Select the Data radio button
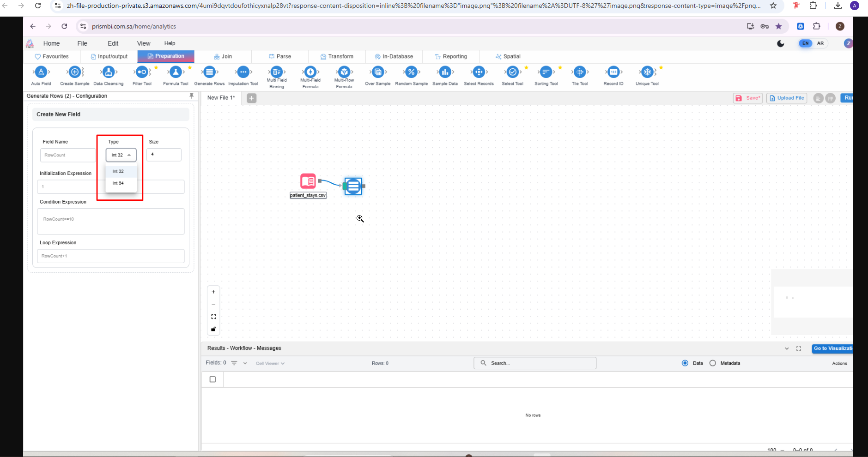The height and width of the screenshot is (457, 868). [x=685, y=363]
